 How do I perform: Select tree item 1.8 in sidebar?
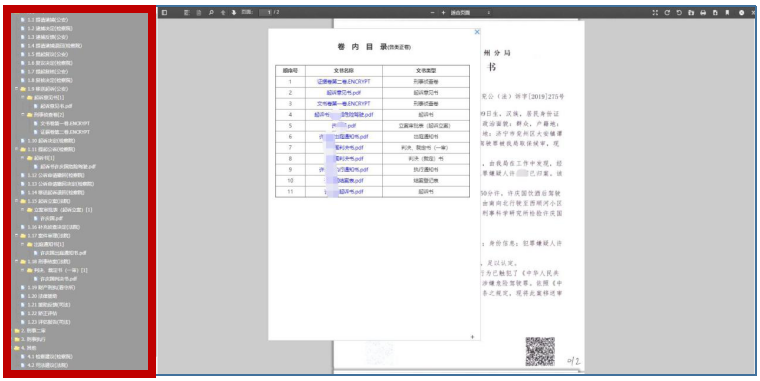50,80
